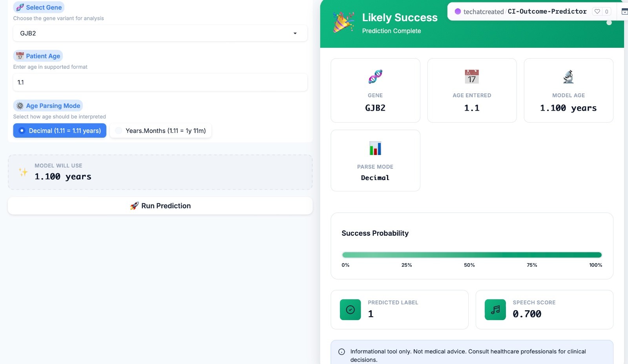Click the DNA icon in Gene card
The width and height of the screenshot is (628, 364).
375,77
